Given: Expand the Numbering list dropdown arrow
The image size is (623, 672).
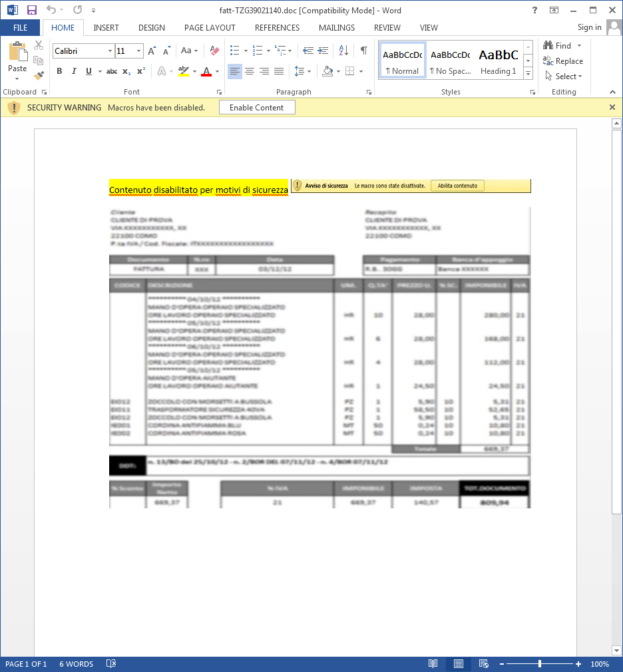Looking at the screenshot, I should tap(268, 51).
